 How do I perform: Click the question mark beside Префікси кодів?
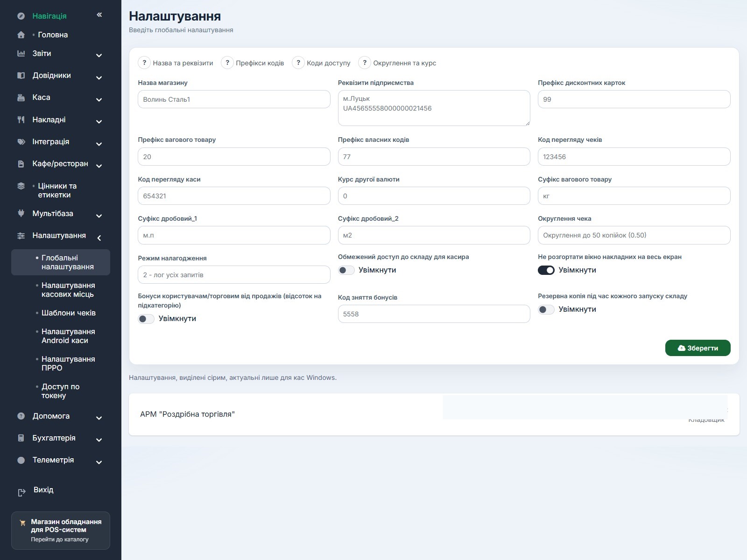click(x=227, y=63)
